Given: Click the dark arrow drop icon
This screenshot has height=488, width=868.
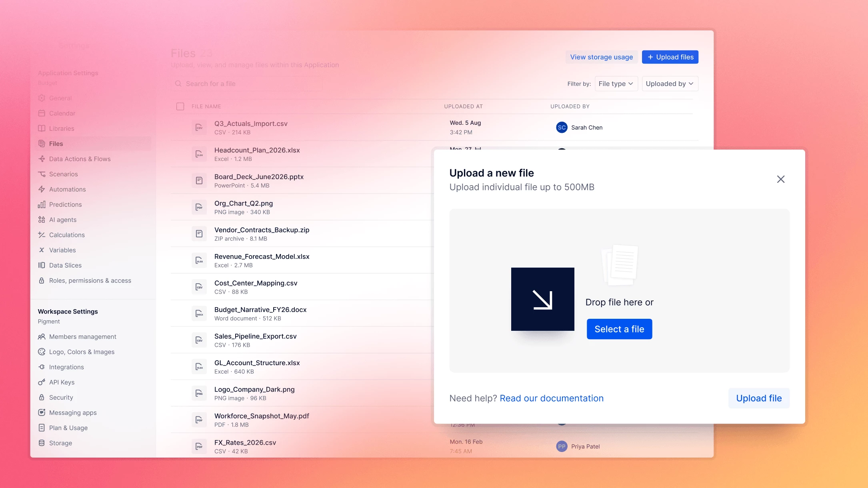Looking at the screenshot, I should (542, 299).
